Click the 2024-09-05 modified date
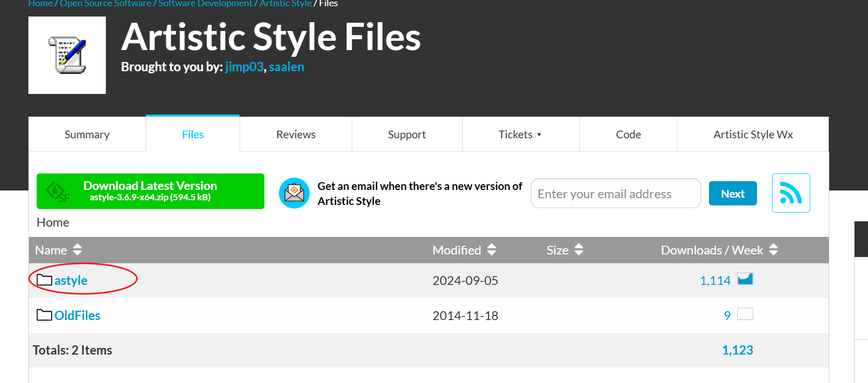Image resolution: width=868 pixels, height=383 pixels. pos(465,280)
